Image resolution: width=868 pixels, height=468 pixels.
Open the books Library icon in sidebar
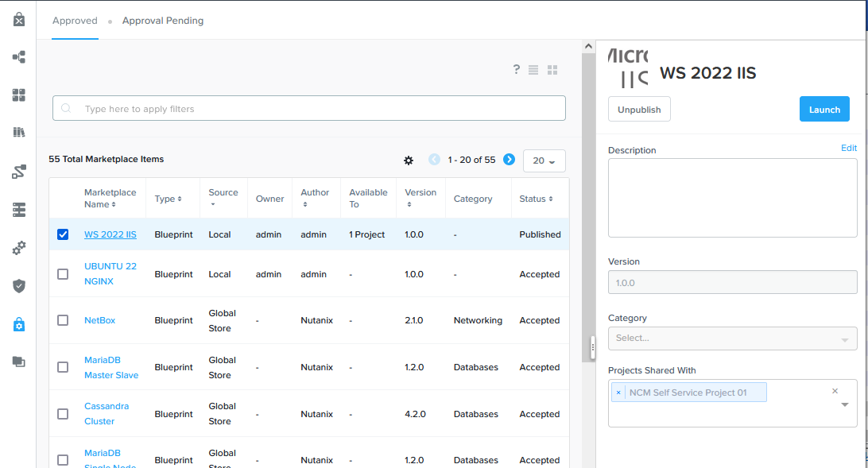[x=19, y=133]
